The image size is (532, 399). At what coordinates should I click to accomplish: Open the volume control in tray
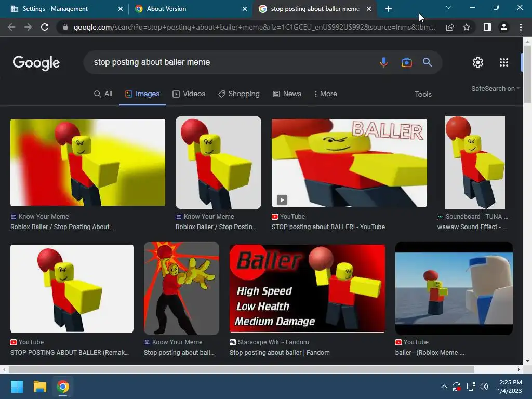[x=484, y=387]
